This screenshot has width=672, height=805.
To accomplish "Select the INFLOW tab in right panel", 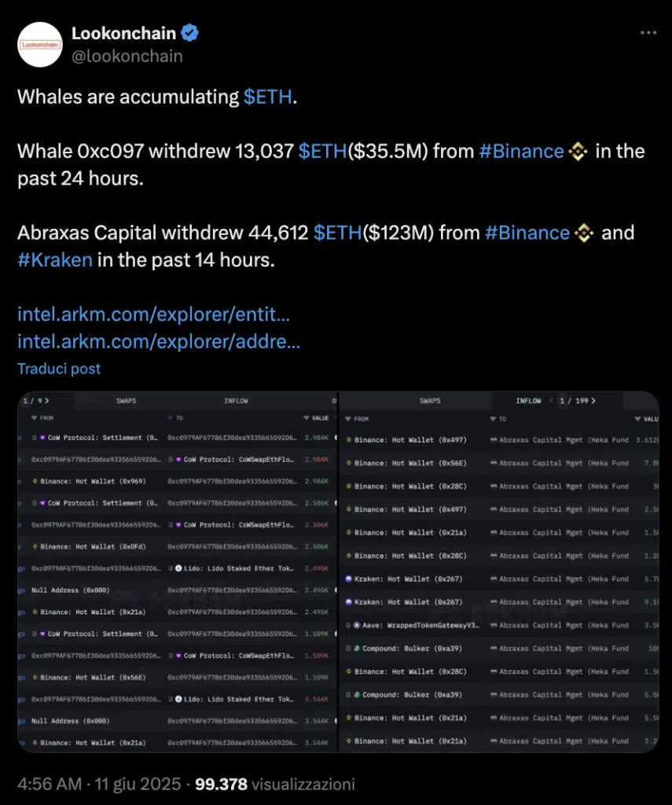I will [x=528, y=401].
